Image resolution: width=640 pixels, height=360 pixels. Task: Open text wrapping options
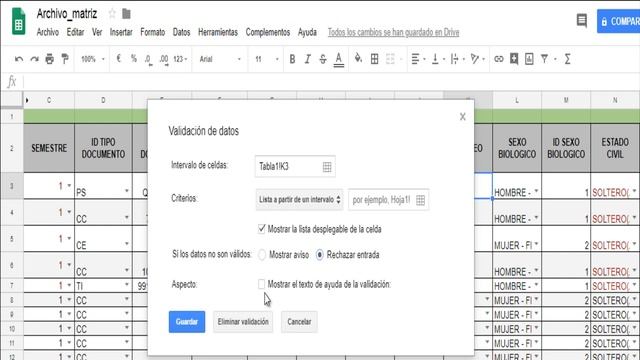click(x=457, y=59)
